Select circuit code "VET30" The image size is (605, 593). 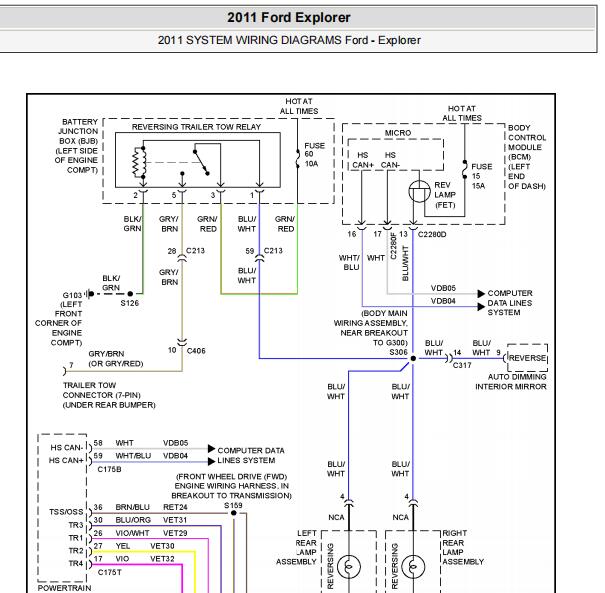click(x=162, y=546)
